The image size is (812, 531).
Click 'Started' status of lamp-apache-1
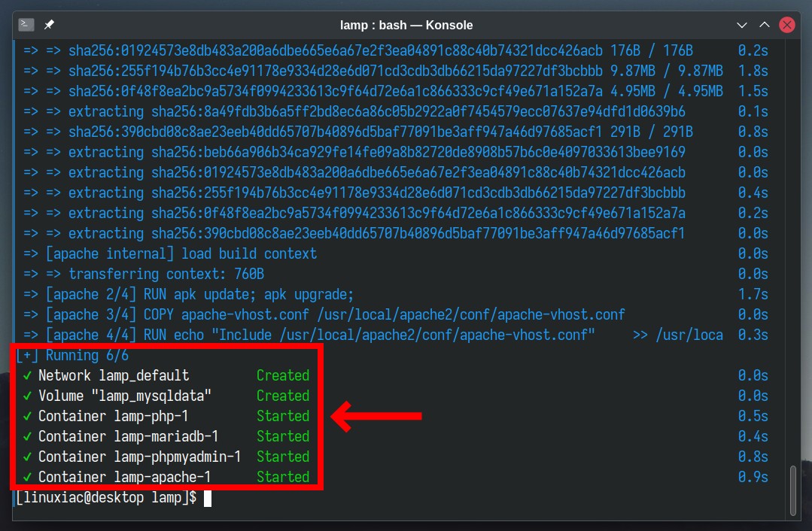(283, 477)
